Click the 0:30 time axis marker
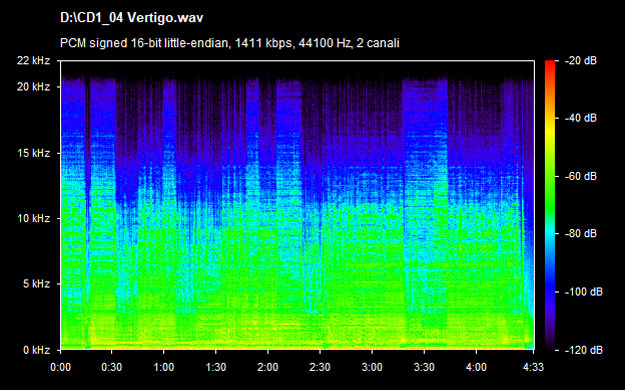Screen dimensions: 625x390 point(112,367)
